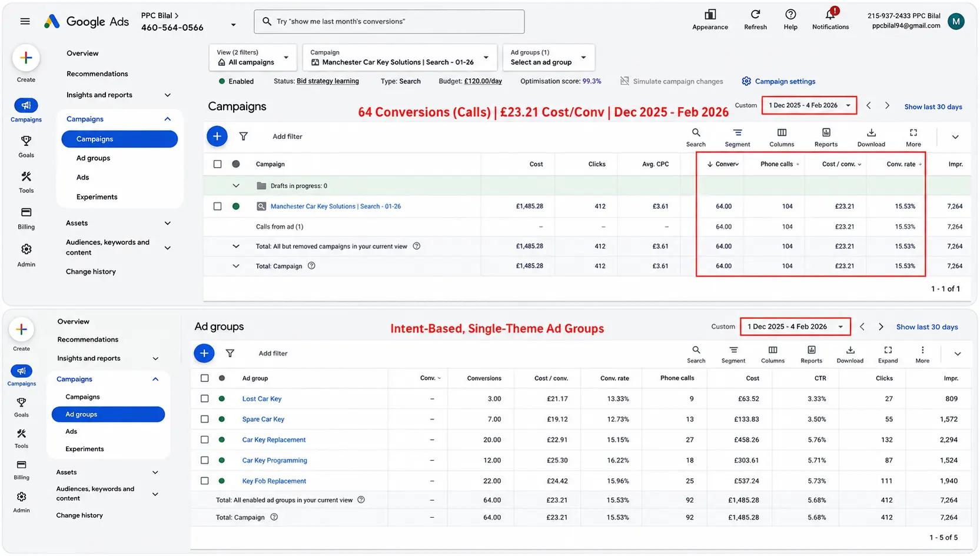Viewport: 980px width, 556px height.
Task: Open Recommendations in the Campaigns view sidebar
Action: pos(97,74)
